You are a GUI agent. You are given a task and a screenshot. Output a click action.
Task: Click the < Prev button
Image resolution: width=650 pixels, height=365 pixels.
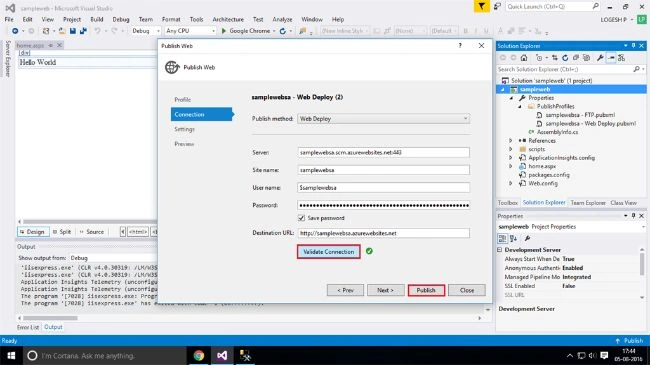click(x=345, y=290)
